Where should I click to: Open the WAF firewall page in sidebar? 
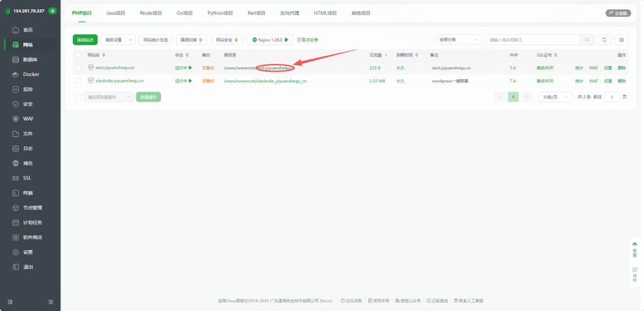pyautogui.click(x=28, y=119)
